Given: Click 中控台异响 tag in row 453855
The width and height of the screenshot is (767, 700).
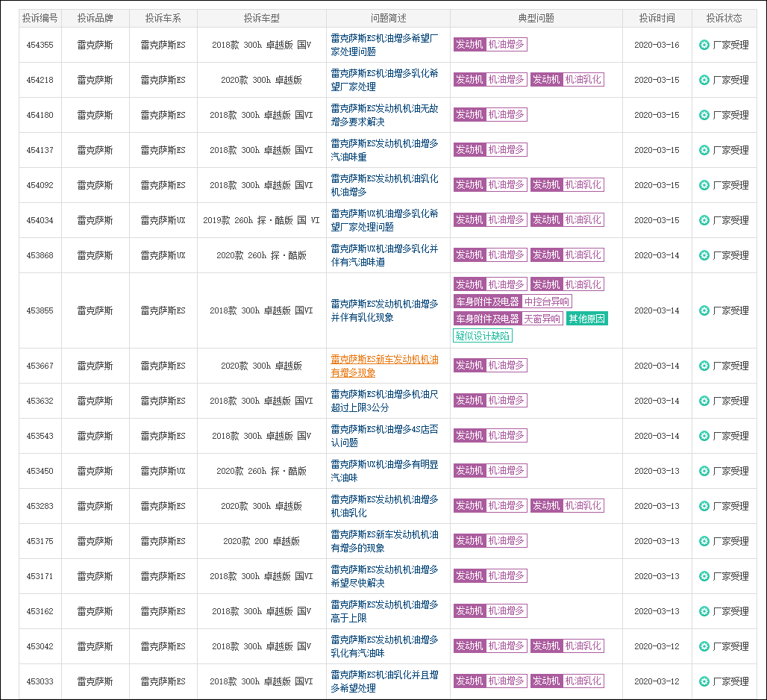Looking at the screenshot, I should (547, 301).
